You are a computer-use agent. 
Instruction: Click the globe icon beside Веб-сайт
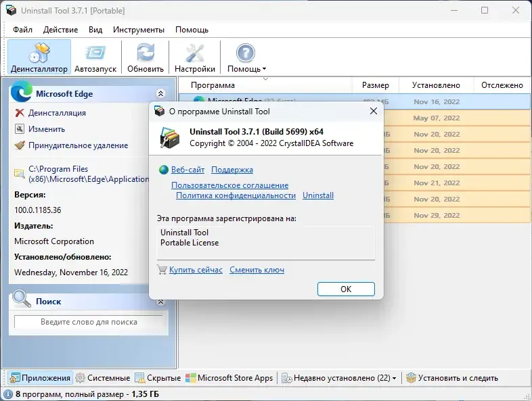click(164, 170)
